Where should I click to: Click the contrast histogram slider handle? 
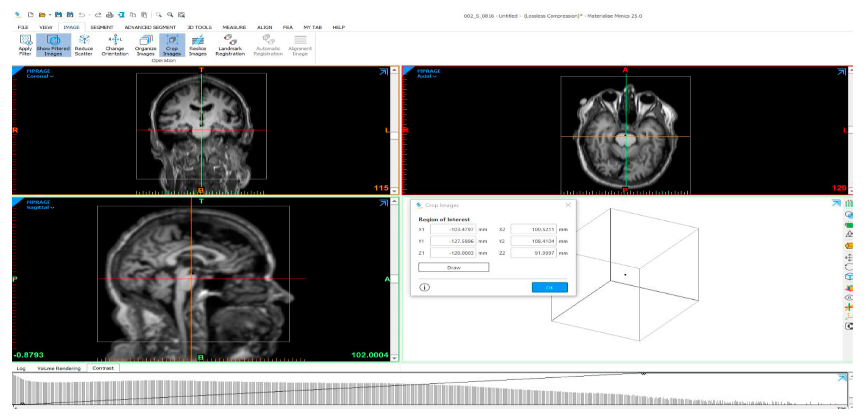coord(643,373)
